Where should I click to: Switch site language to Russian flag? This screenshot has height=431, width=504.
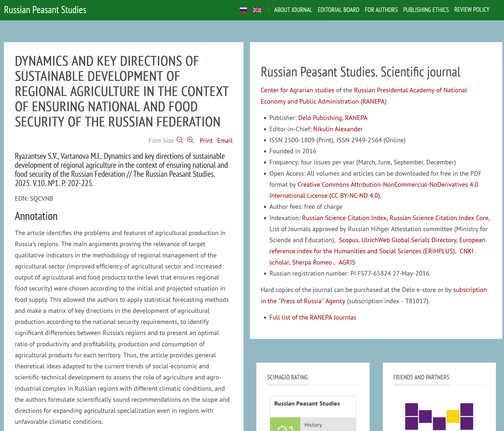pyautogui.click(x=243, y=10)
